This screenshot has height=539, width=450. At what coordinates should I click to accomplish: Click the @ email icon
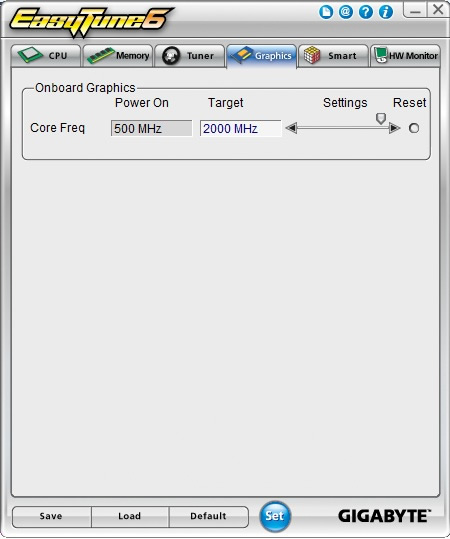tap(345, 12)
